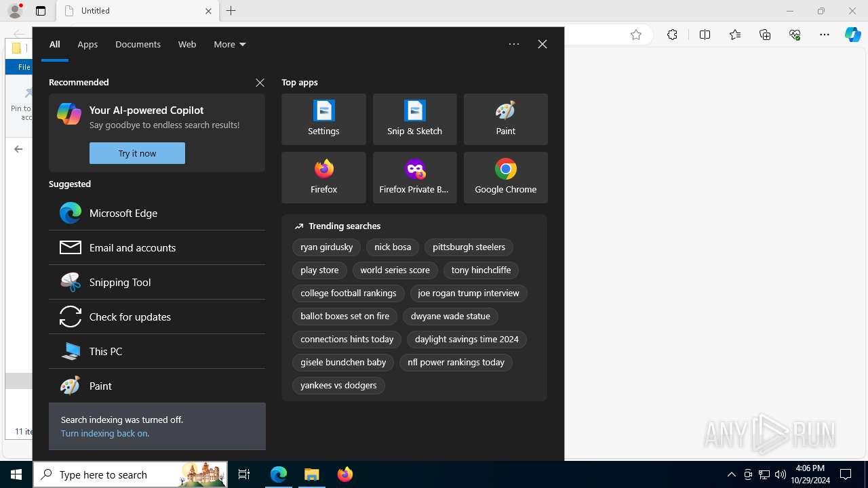The width and height of the screenshot is (868, 488).
Task: Open Microsoft Edge suggestion
Action: pos(157,213)
